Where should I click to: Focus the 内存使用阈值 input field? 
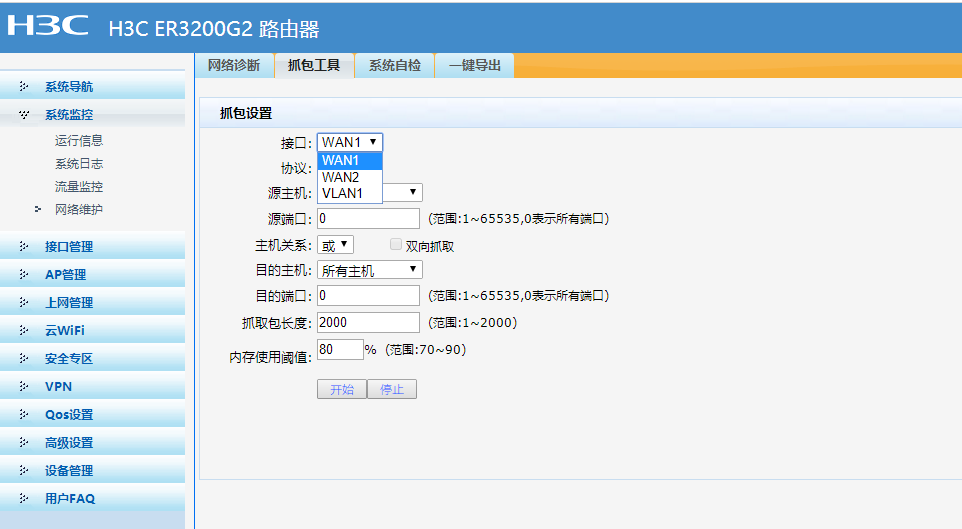click(341, 349)
